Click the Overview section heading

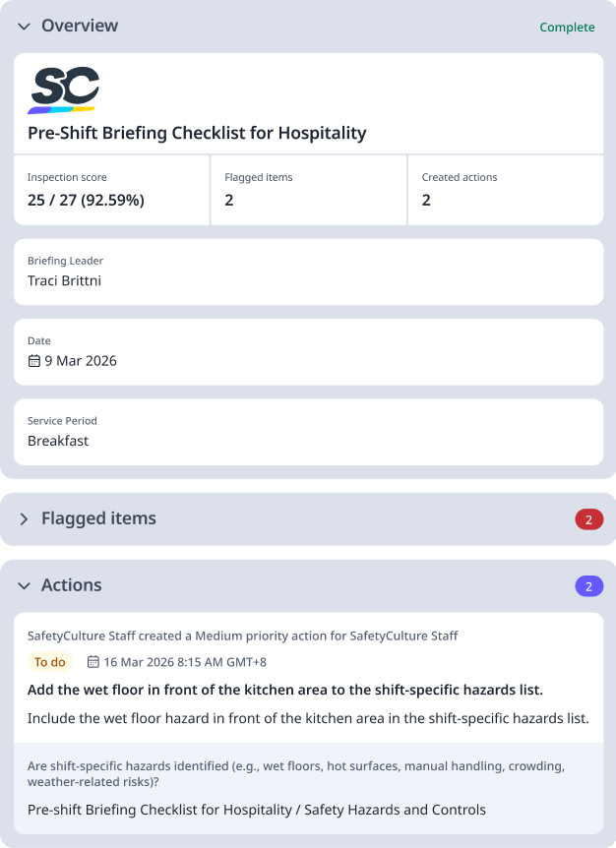[x=80, y=27]
